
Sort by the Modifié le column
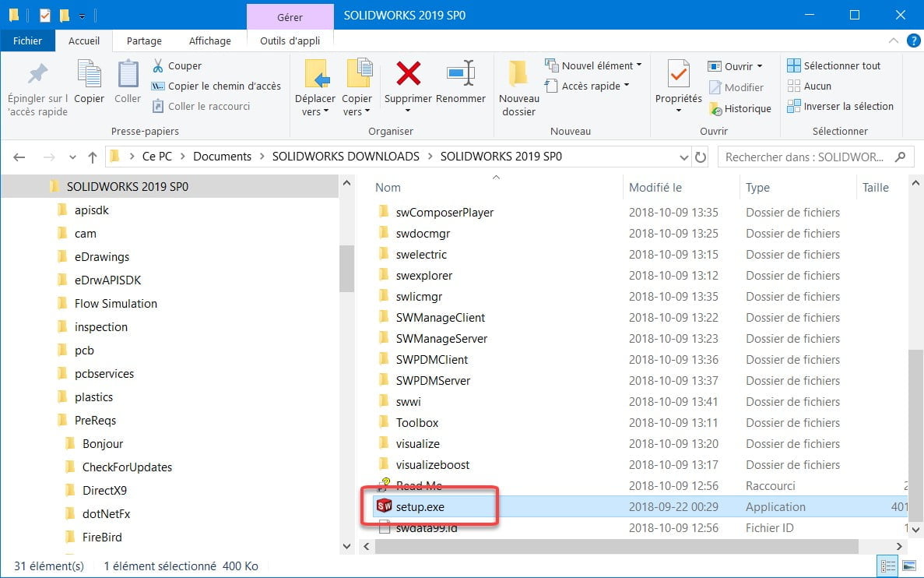click(x=655, y=188)
